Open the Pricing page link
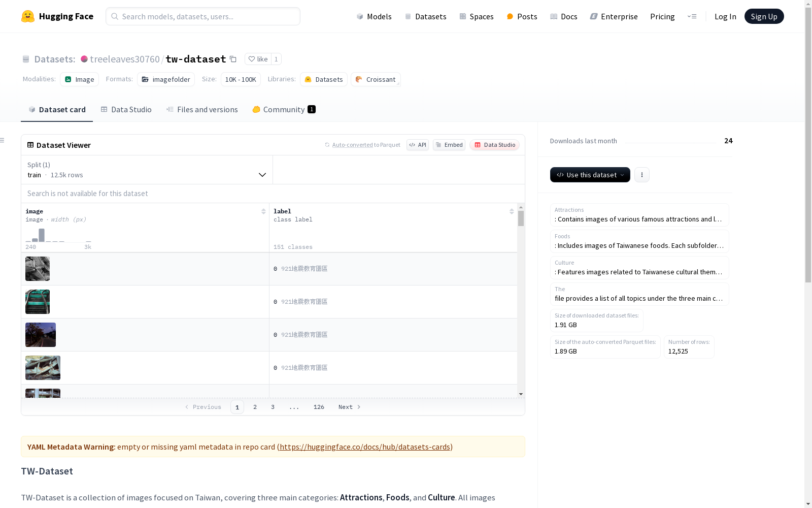This screenshot has width=812, height=508. click(x=662, y=16)
